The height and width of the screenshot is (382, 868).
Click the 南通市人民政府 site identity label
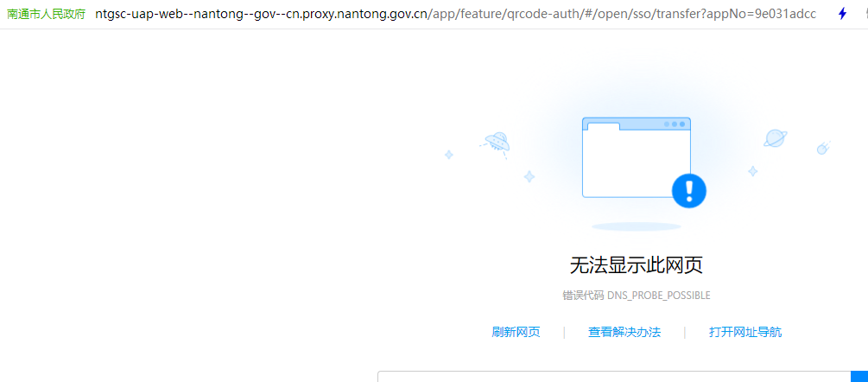pos(47,15)
